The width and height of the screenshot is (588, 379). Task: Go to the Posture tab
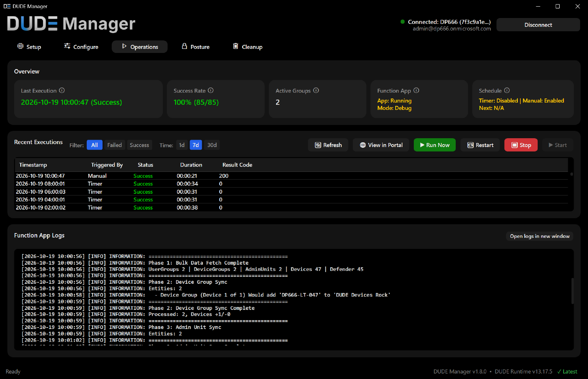(x=196, y=47)
